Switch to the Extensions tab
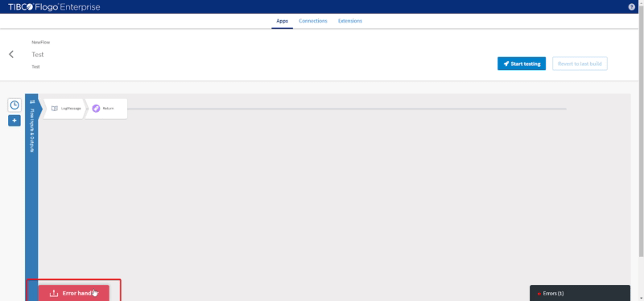This screenshot has width=644, height=301. pos(350,21)
